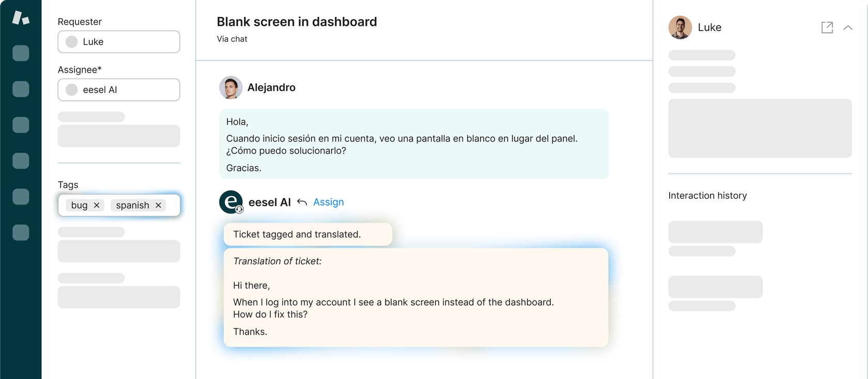868x379 pixels.
Task: Click the app logo in the sidebar
Action: (21, 18)
